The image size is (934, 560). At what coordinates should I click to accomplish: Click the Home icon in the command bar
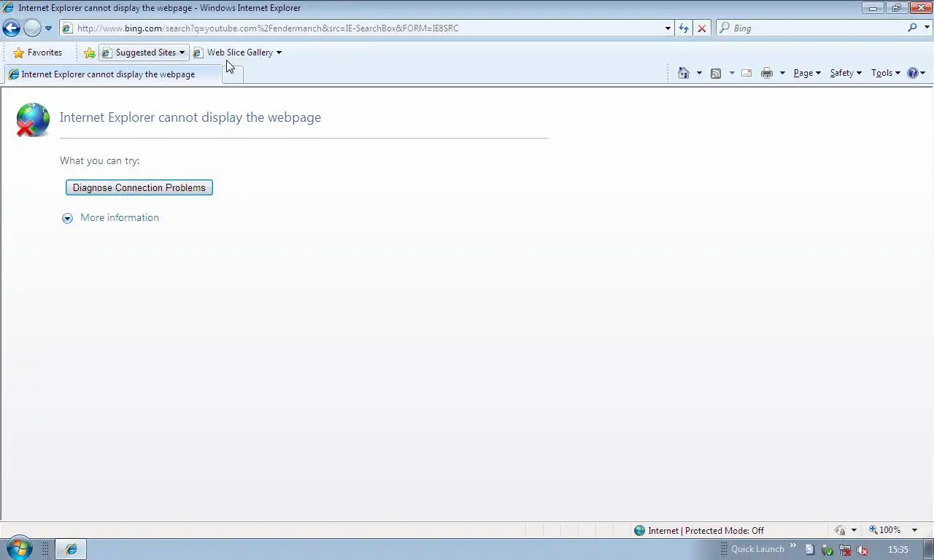(x=684, y=73)
